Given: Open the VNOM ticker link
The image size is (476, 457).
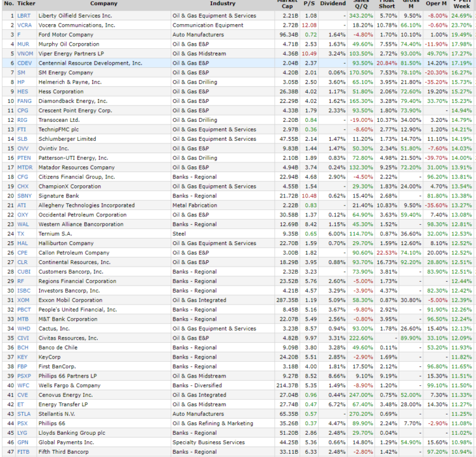Looking at the screenshot, I should pos(25,54).
